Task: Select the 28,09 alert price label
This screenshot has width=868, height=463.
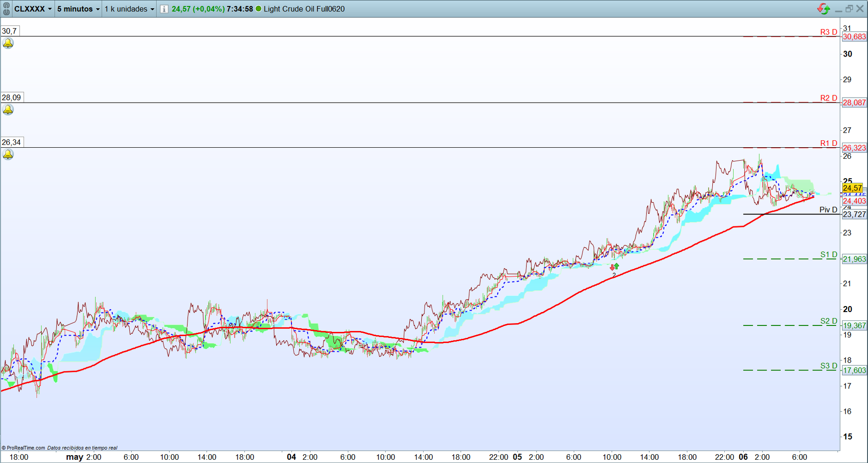Action: click(12, 97)
